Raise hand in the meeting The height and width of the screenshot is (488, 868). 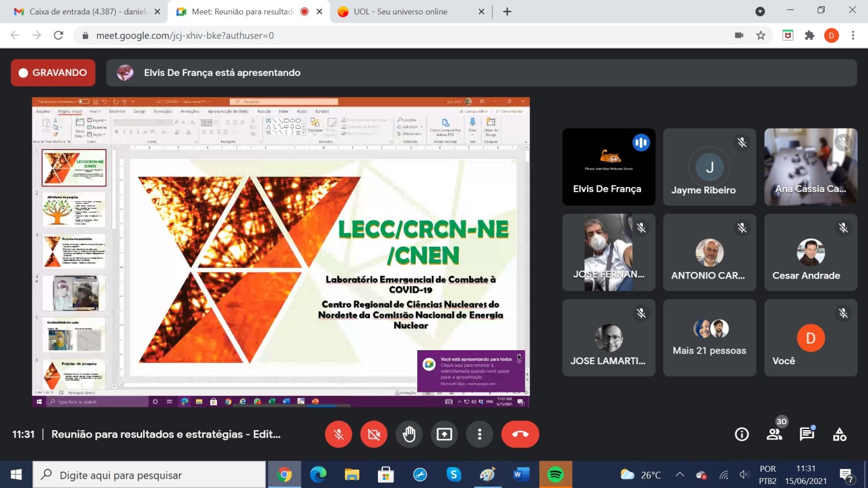point(409,434)
